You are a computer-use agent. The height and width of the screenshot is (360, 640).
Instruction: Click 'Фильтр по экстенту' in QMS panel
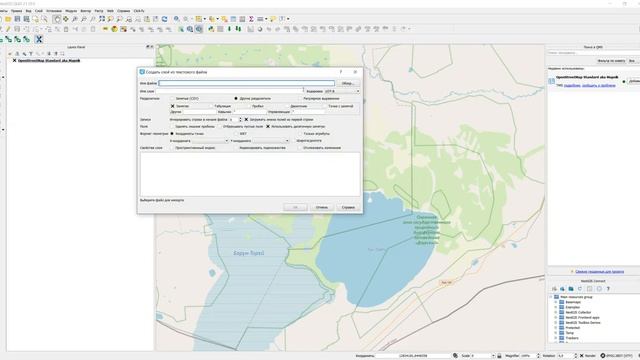click(611, 61)
